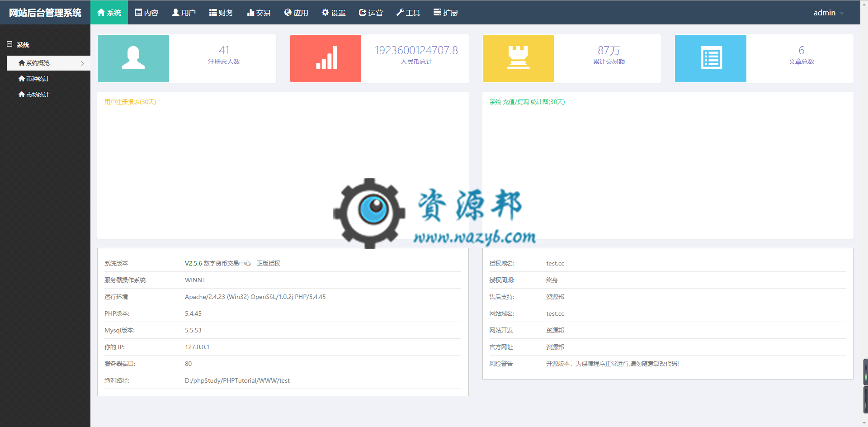This screenshot has width=868, height=427.
Task: Click the chevron arrow on 系统概览 row
Action: (82, 63)
